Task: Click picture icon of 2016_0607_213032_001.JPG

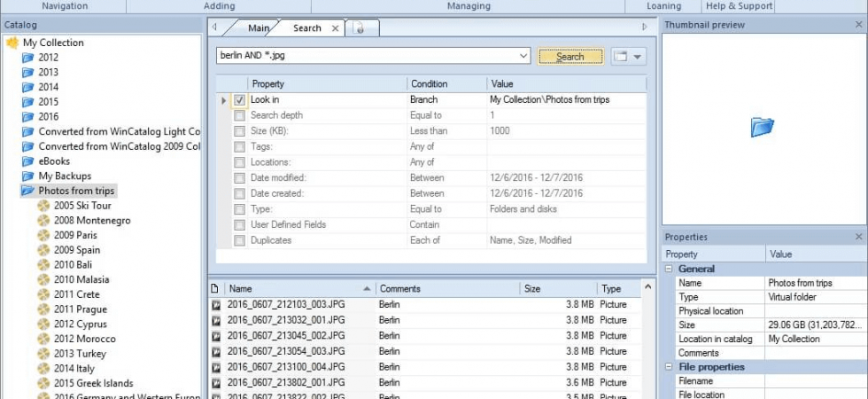Action: point(216,320)
